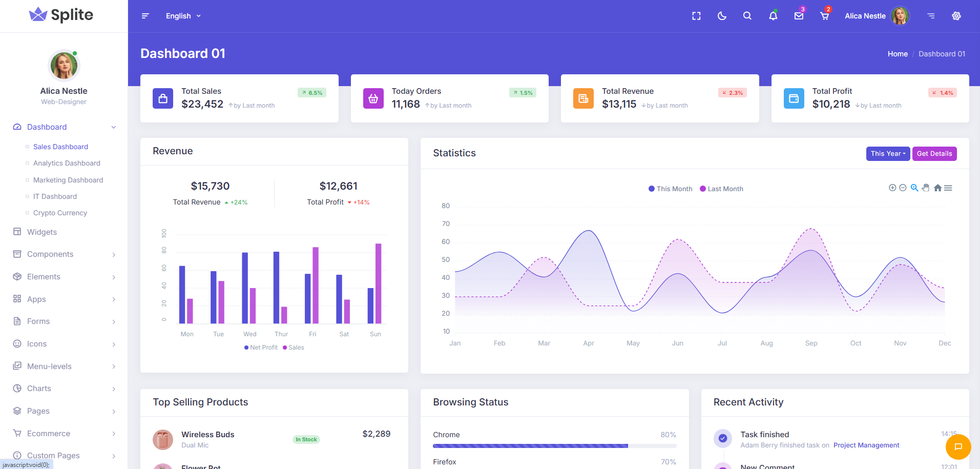Click the Total Profit wallet icon

794,98
